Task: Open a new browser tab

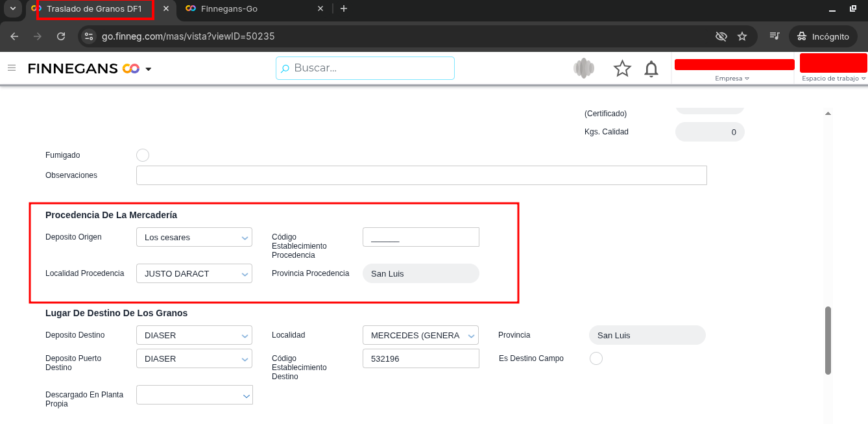Action: [x=344, y=8]
